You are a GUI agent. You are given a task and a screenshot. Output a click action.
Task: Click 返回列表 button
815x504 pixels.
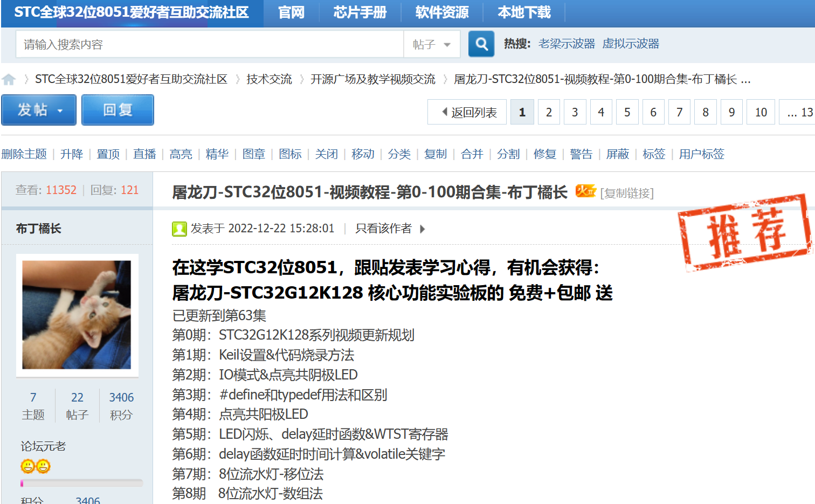pyautogui.click(x=467, y=112)
